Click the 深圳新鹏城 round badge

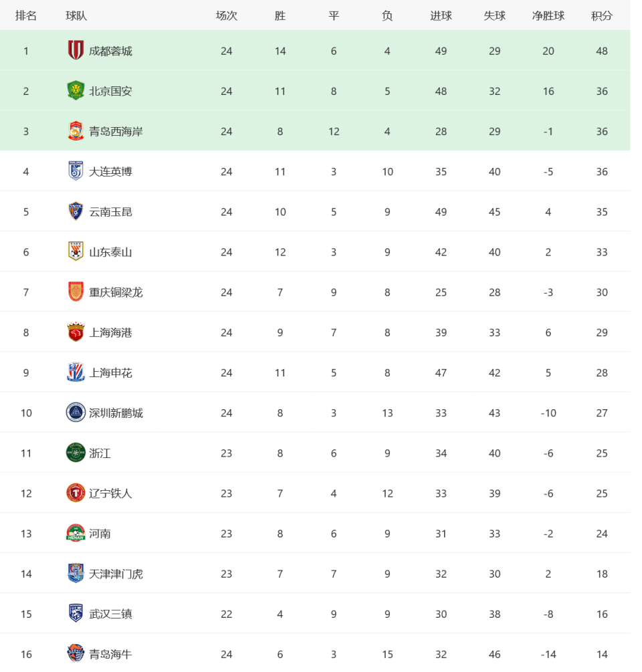76,413
